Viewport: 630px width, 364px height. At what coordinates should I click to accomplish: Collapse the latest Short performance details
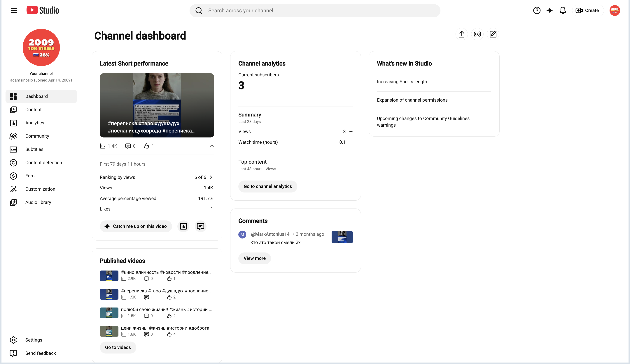click(x=211, y=146)
